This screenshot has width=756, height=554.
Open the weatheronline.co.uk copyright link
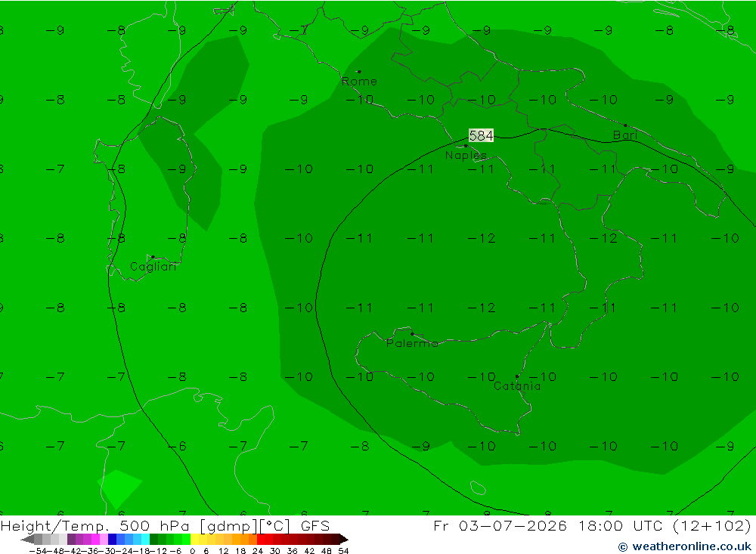coord(685,546)
